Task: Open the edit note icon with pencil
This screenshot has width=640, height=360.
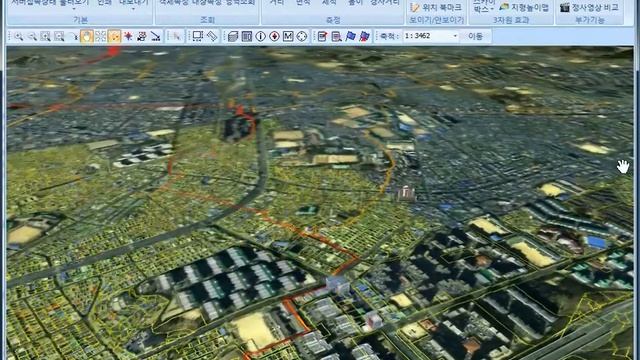Action: [x=322, y=36]
